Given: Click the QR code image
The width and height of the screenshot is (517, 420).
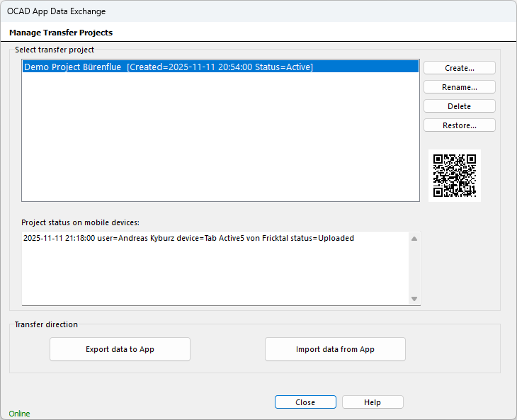Looking at the screenshot, I should [455, 176].
